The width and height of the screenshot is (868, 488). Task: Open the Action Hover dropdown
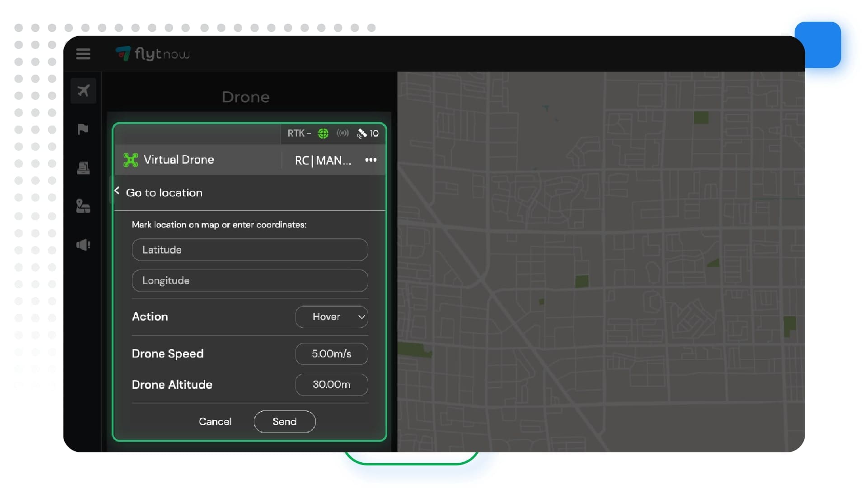(x=332, y=317)
